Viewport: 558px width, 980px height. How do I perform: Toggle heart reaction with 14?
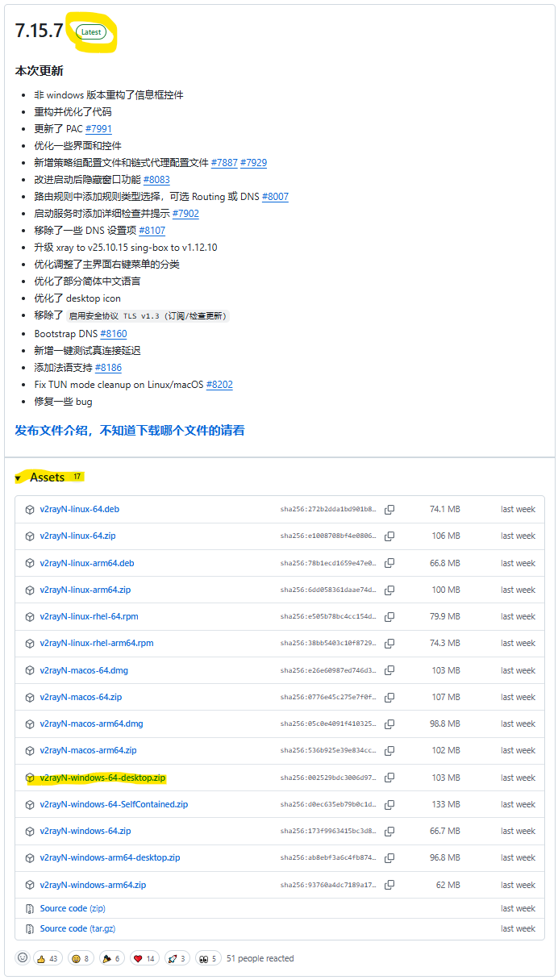[144, 958]
